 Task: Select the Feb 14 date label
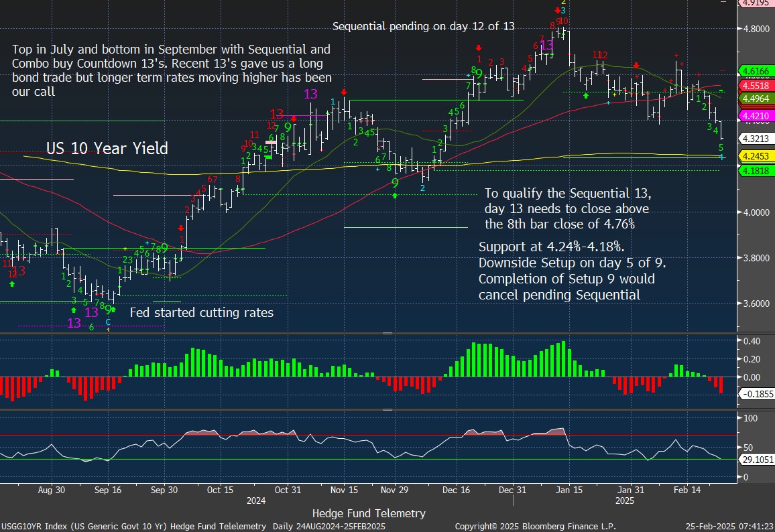coord(687,490)
